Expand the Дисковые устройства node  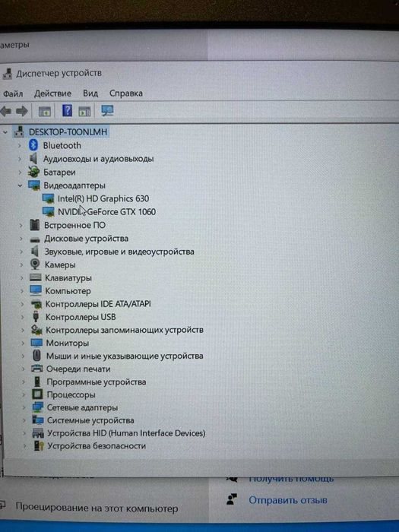[21, 239]
